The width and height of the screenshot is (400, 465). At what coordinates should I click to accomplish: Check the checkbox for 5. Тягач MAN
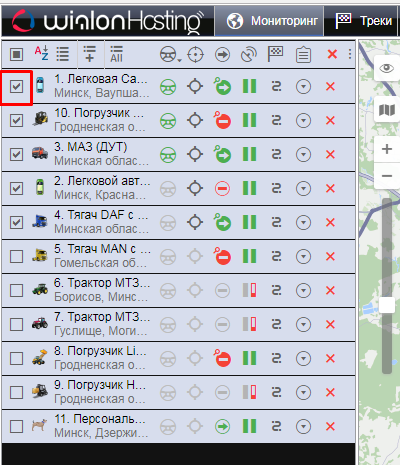(16, 256)
